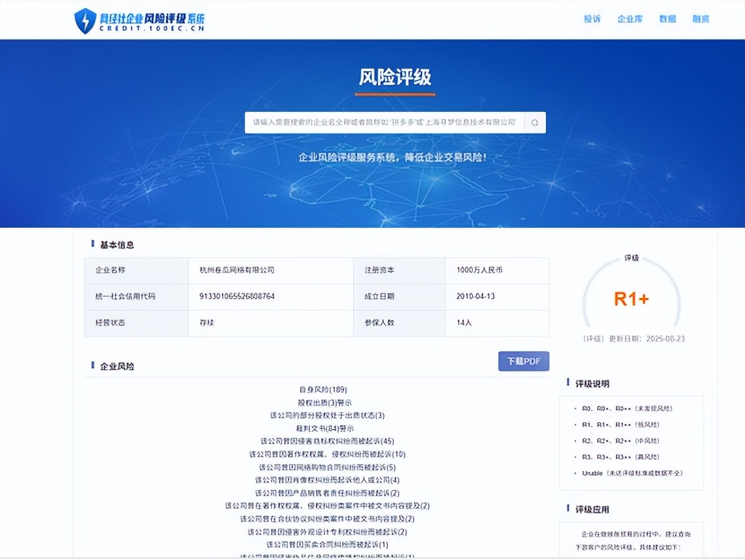Click the R1 low-risk legend line
The image size is (745, 560).
point(621,425)
